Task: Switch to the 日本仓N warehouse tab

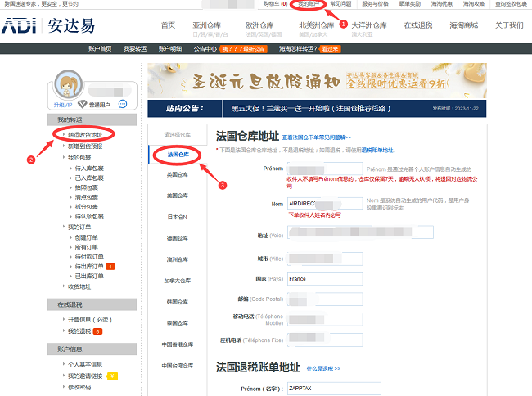Action: coord(177,217)
